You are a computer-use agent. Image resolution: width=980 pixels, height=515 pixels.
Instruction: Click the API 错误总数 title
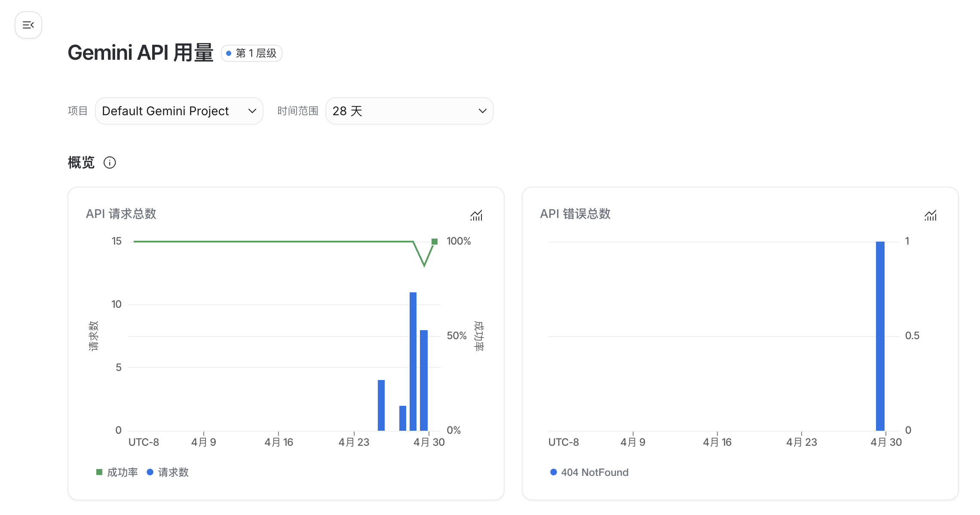pos(576,214)
